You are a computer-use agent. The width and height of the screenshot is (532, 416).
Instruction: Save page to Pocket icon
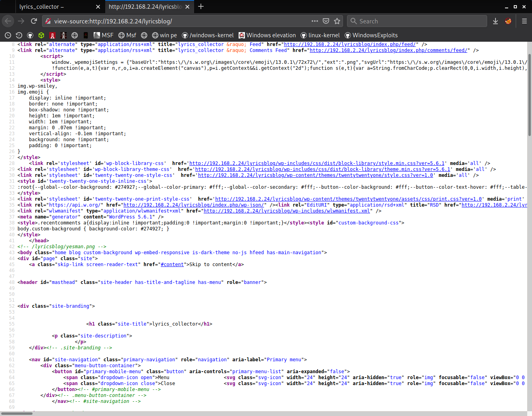[326, 21]
